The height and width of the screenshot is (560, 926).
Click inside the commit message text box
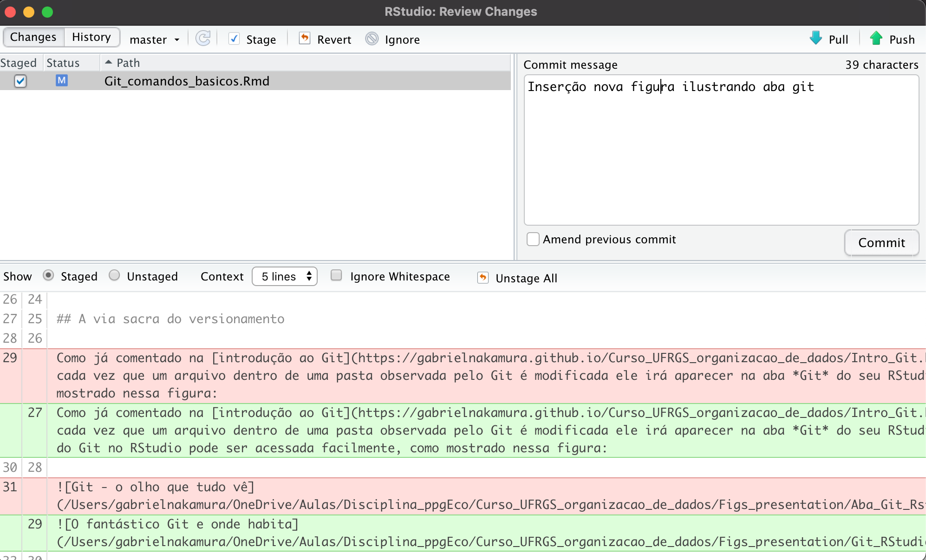(x=721, y=150)
